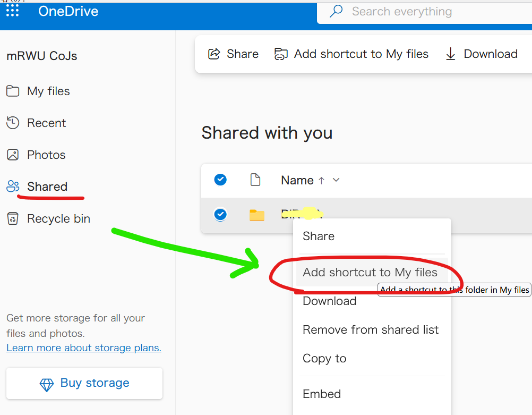Open Recent in sidebar
532x415 pixels.
(x=47, y=123)
